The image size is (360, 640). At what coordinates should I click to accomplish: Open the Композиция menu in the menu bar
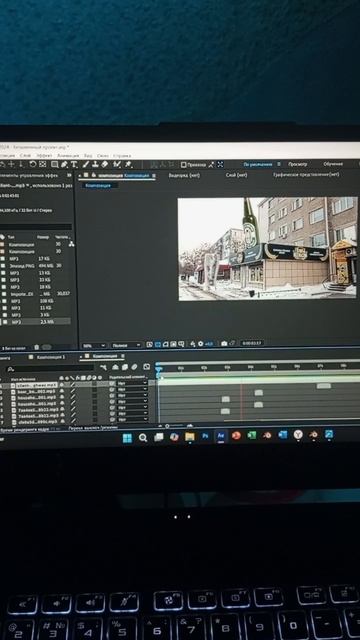click(7, 156)
